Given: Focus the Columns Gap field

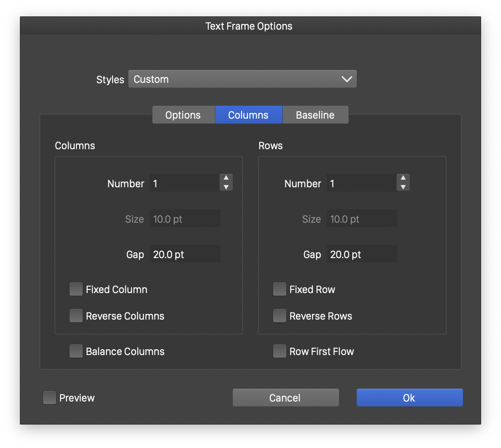Looking at the screenshot, I should point(185,254).
